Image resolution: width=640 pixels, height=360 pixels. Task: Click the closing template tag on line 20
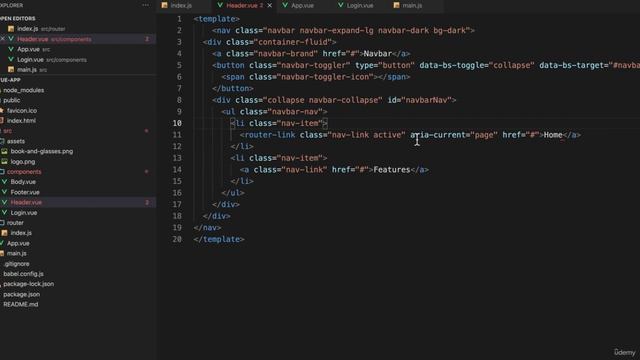click(219, 240)
